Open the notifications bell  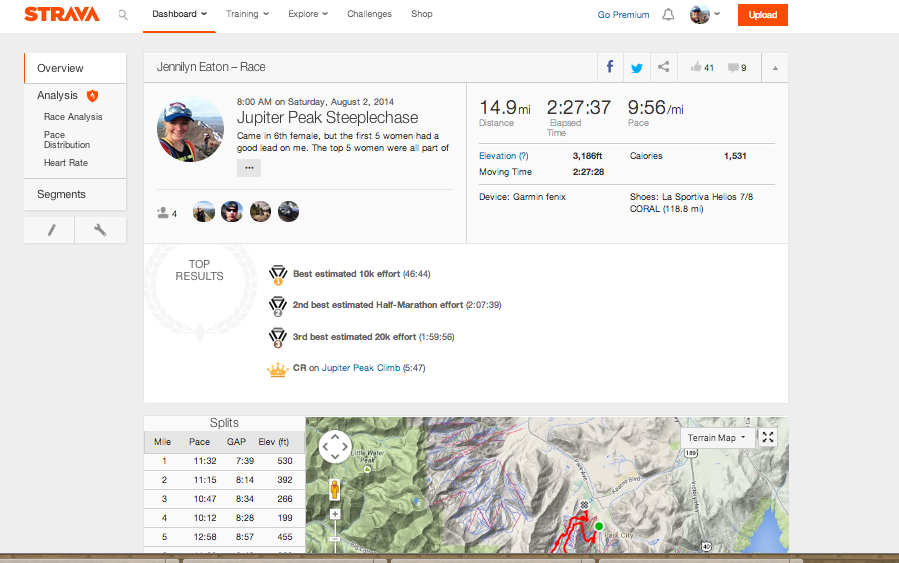pos(668,15)
